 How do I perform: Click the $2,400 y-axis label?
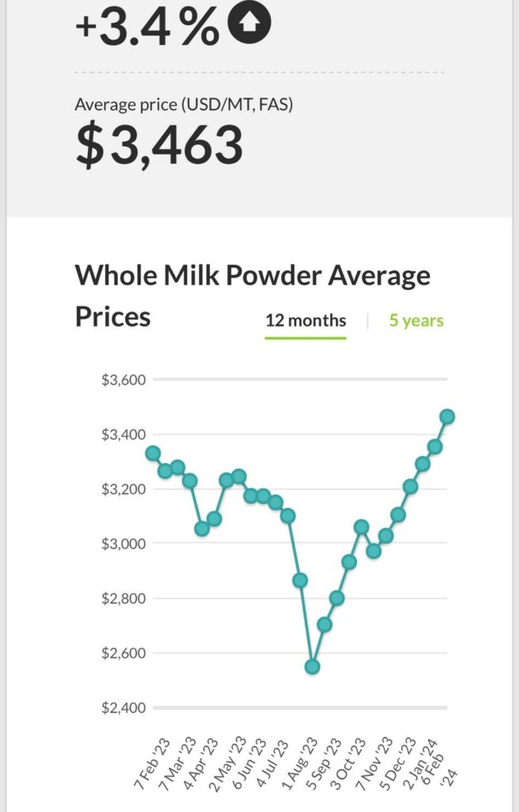[x=123, y=707]
